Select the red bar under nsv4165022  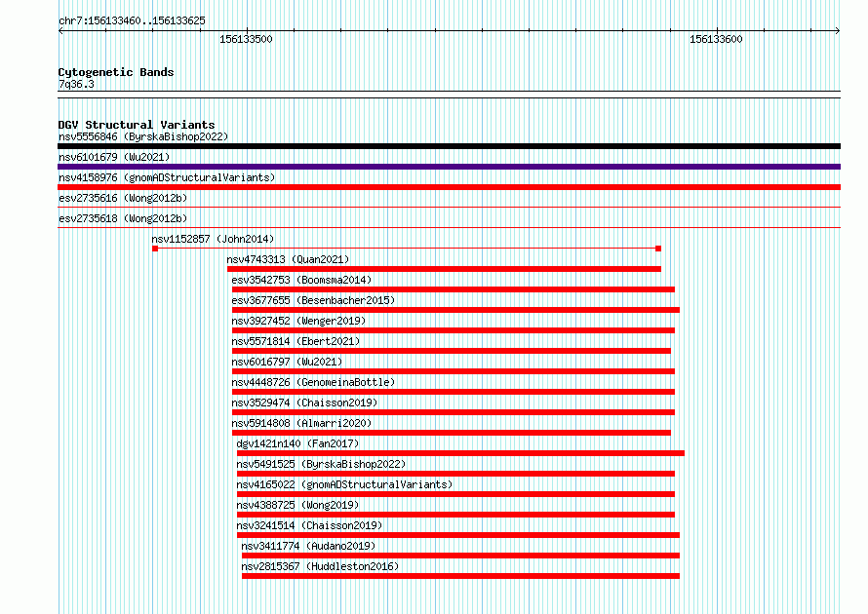click(x=455, y=494)
